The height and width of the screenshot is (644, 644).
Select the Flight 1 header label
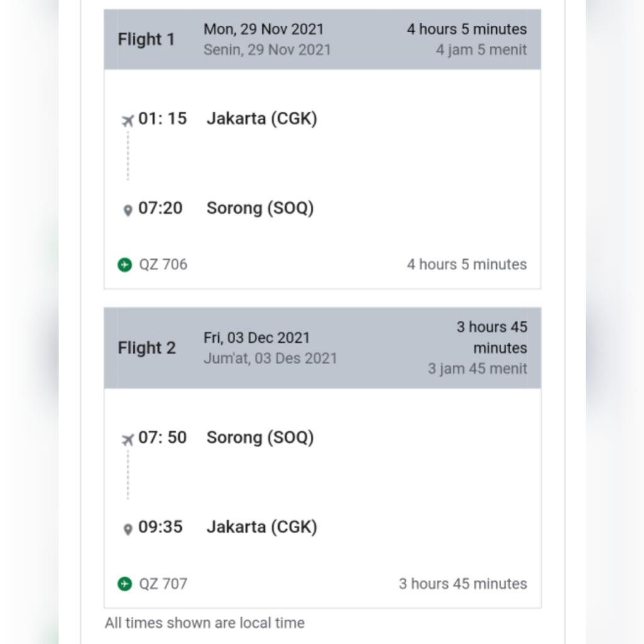pos(147,40)
